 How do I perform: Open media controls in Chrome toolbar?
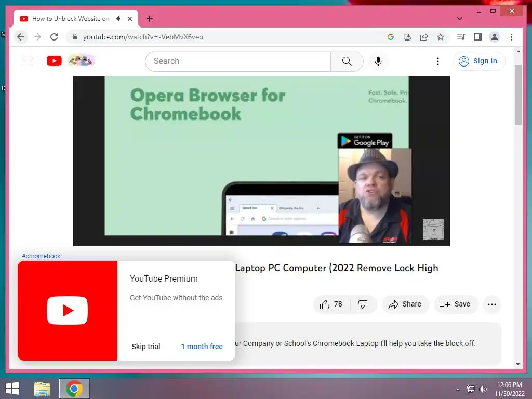coord(461,37)
